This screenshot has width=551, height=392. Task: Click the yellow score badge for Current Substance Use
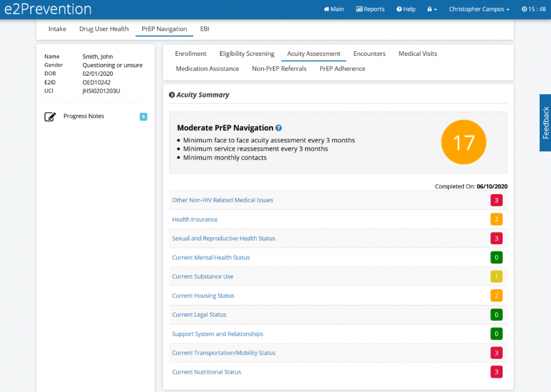(x=496, y=276)
